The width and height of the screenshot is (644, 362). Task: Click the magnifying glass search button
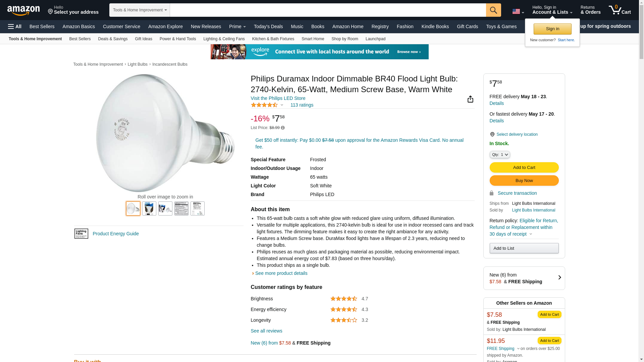coord(493,10)
